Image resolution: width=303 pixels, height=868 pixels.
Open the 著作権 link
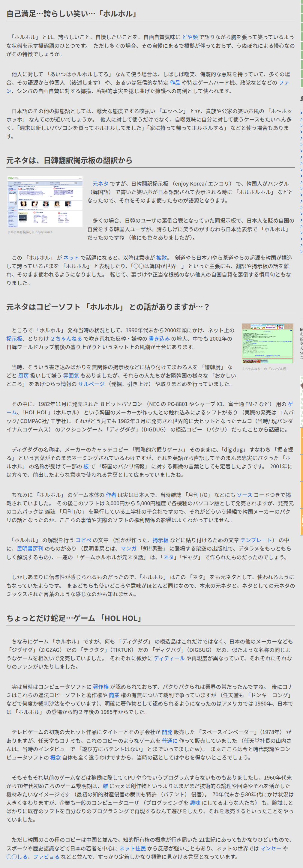point(101,687)
